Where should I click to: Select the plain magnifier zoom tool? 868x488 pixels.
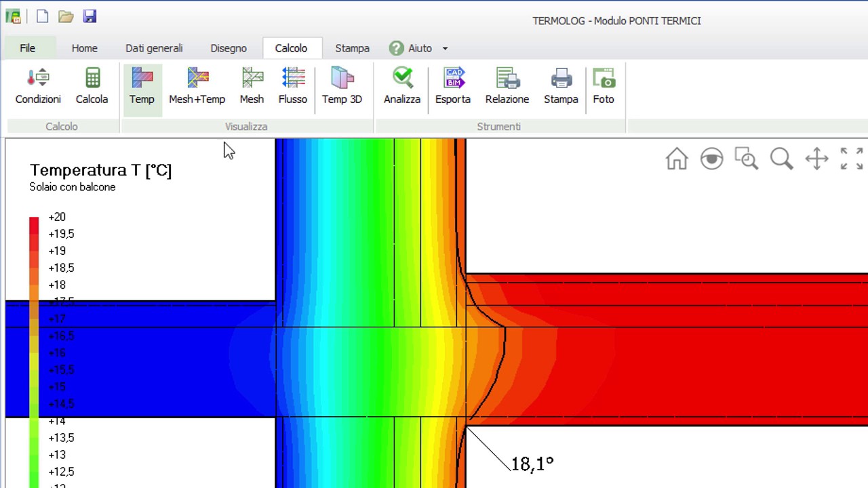coord(782,159)
